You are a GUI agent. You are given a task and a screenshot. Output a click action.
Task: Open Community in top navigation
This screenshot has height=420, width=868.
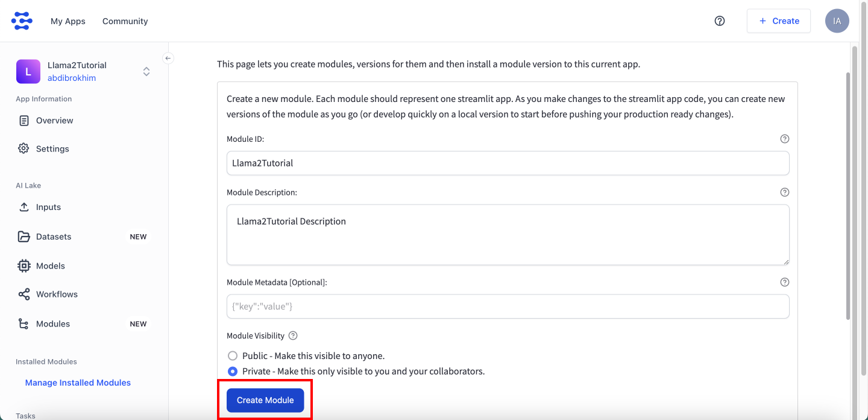125,21
